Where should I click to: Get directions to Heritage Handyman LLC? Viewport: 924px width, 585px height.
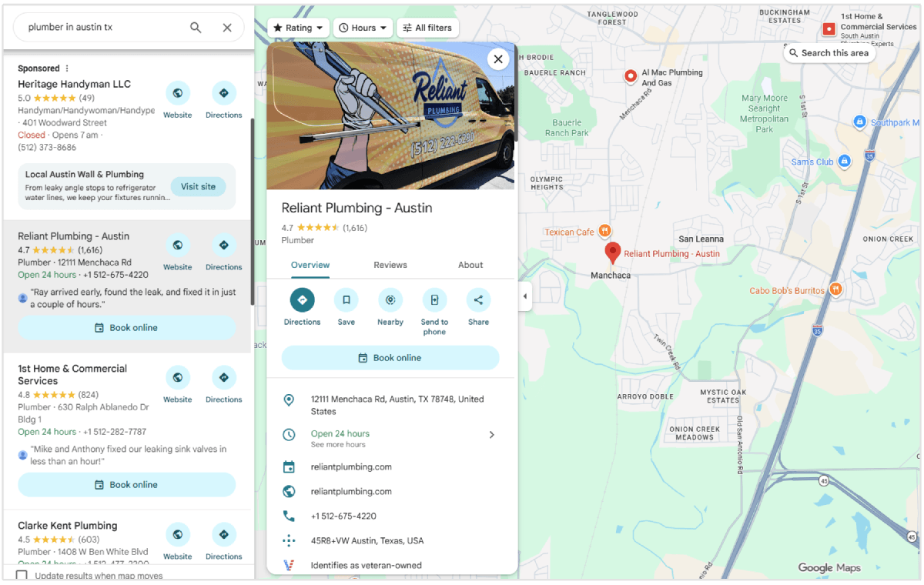coord(224,93)
